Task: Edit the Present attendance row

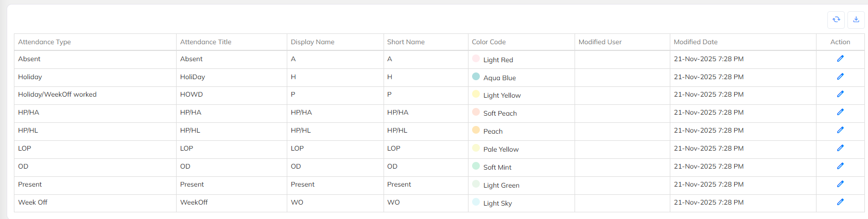Action: point(840,184)
